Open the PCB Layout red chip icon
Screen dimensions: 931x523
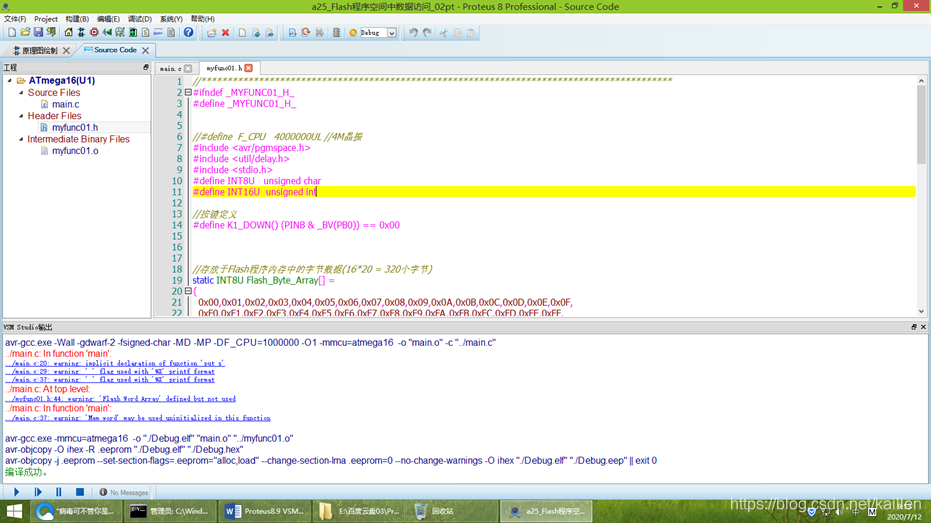coord(94,33)
